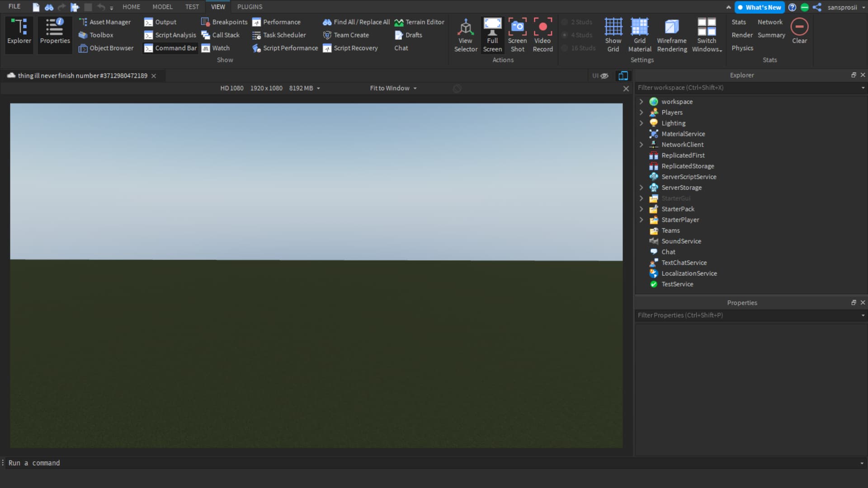
Task: Enable Wireframe Rendering
Action: pyautogui.click(x=671, y=35)
